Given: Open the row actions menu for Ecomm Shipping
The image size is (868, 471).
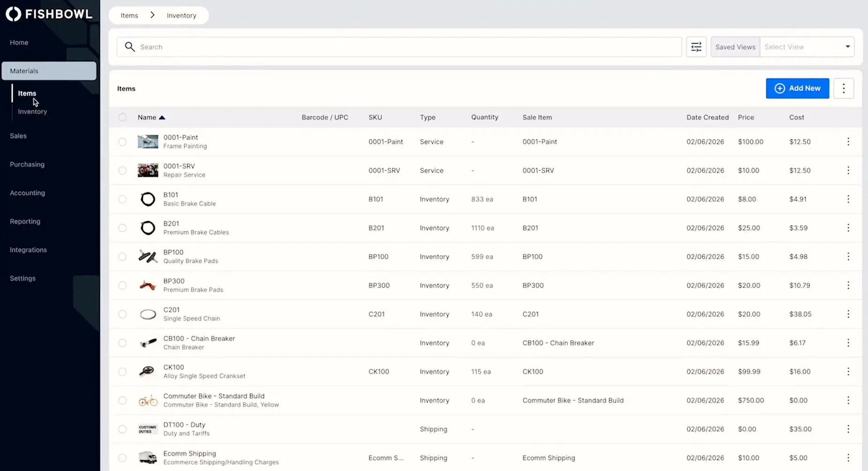Looking at the screenshot, I should click(x=848, y=458).
